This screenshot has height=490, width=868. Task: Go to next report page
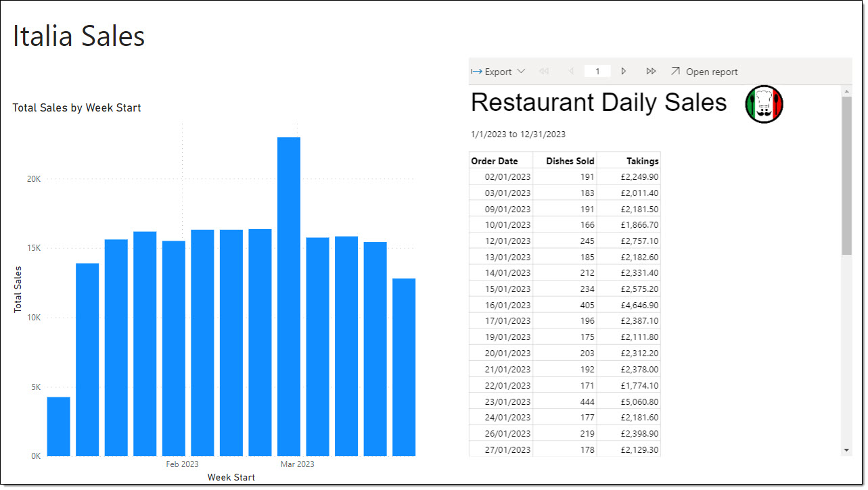pyautogui.click(x=624, y=71)
